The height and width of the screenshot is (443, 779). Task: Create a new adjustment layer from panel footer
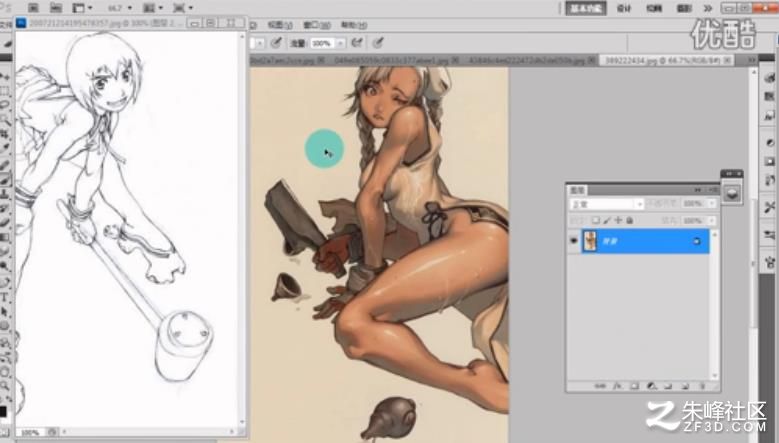coord(651,385)
